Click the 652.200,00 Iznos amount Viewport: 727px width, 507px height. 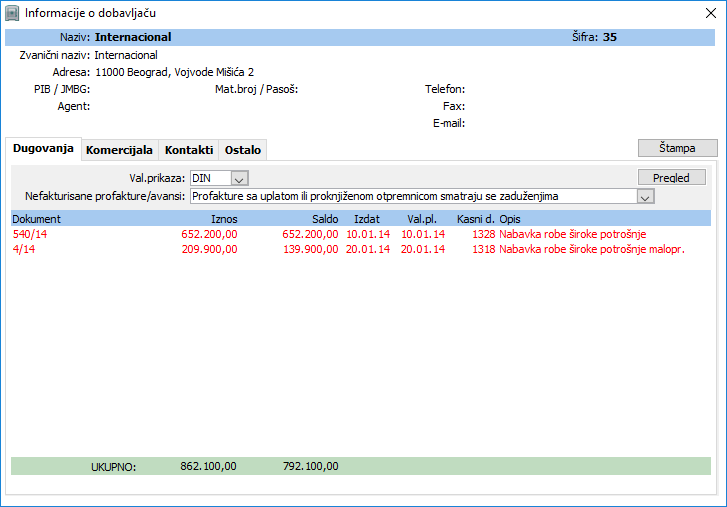[210, 234]
